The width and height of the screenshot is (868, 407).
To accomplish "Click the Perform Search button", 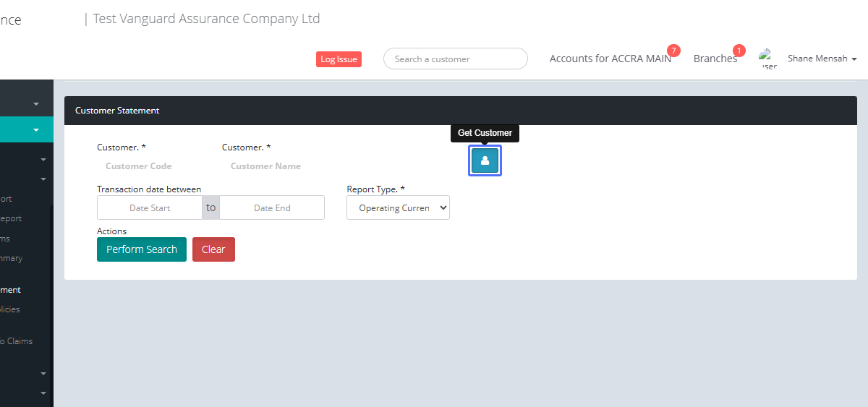I will (x=142, y=249).
